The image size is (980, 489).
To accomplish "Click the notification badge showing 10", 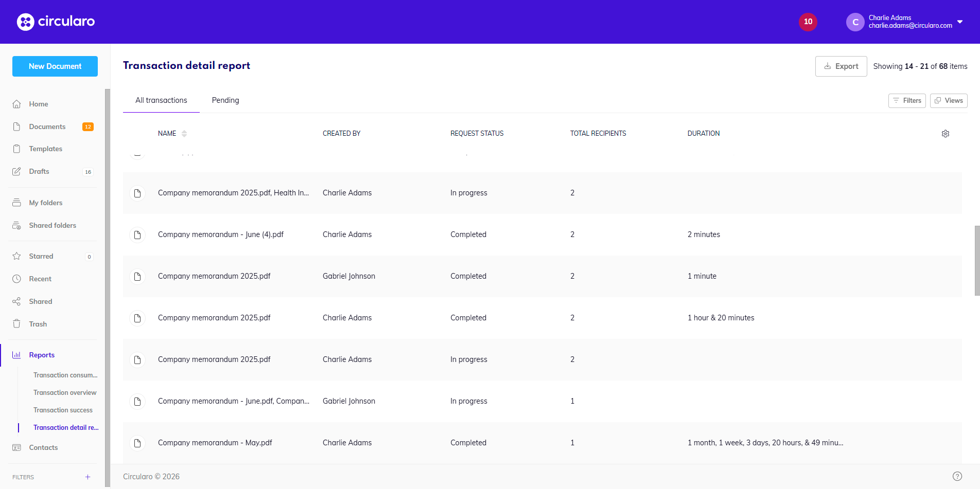I will click(808, 22).
